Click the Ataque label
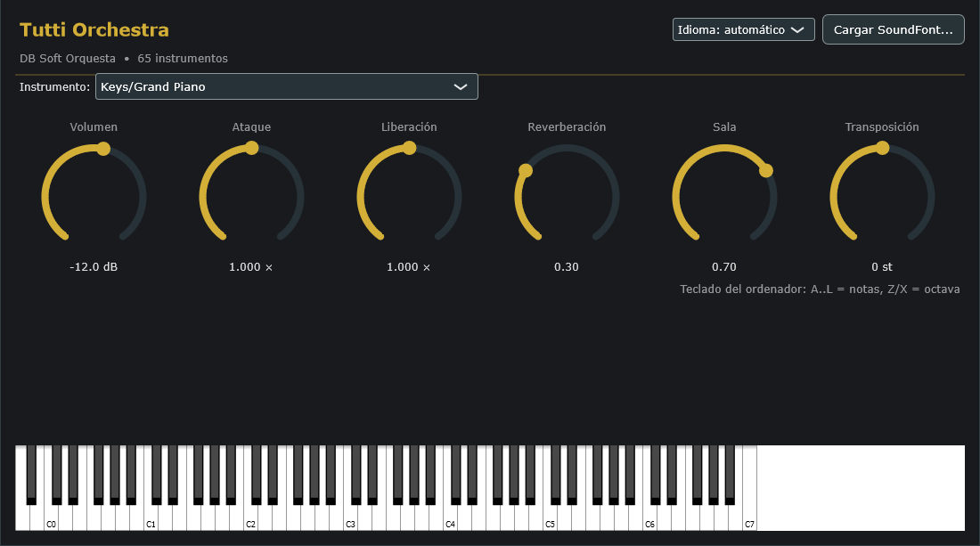 tap(251, 126)
